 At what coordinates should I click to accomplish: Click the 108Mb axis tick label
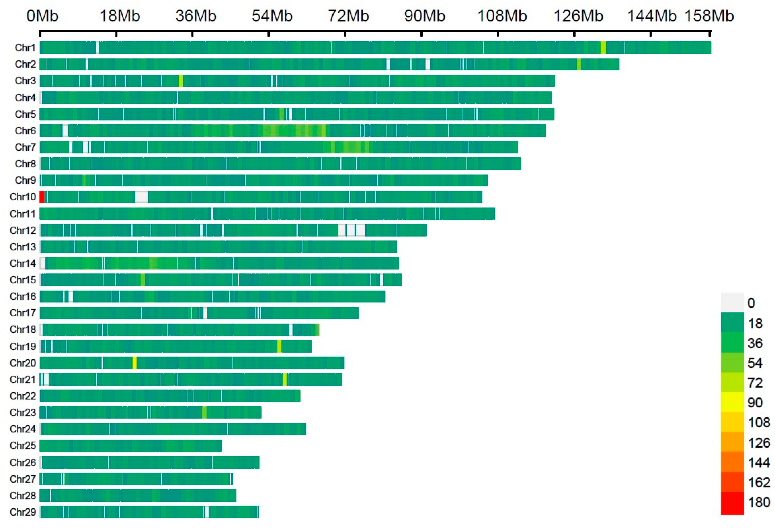(x=502, y=16)
